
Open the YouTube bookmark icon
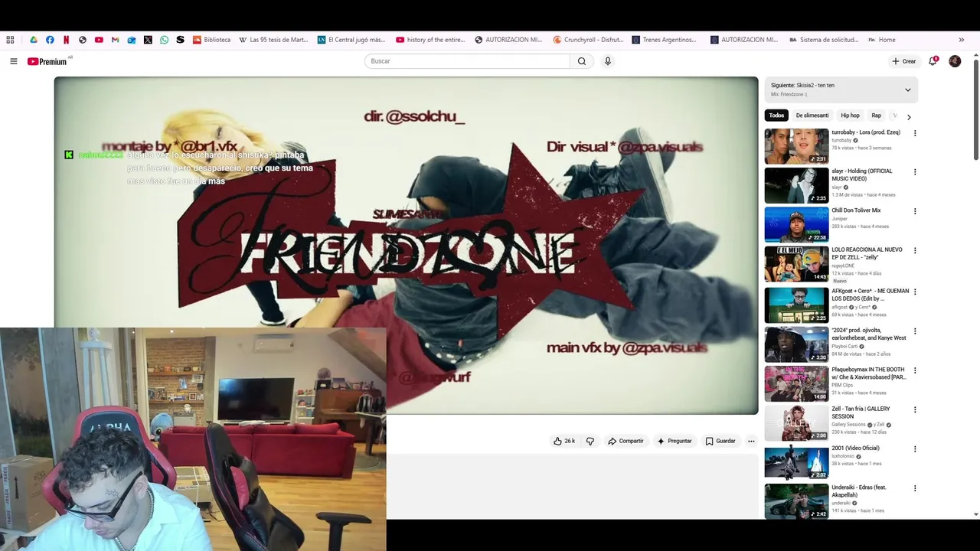click(x=99, y=40)
